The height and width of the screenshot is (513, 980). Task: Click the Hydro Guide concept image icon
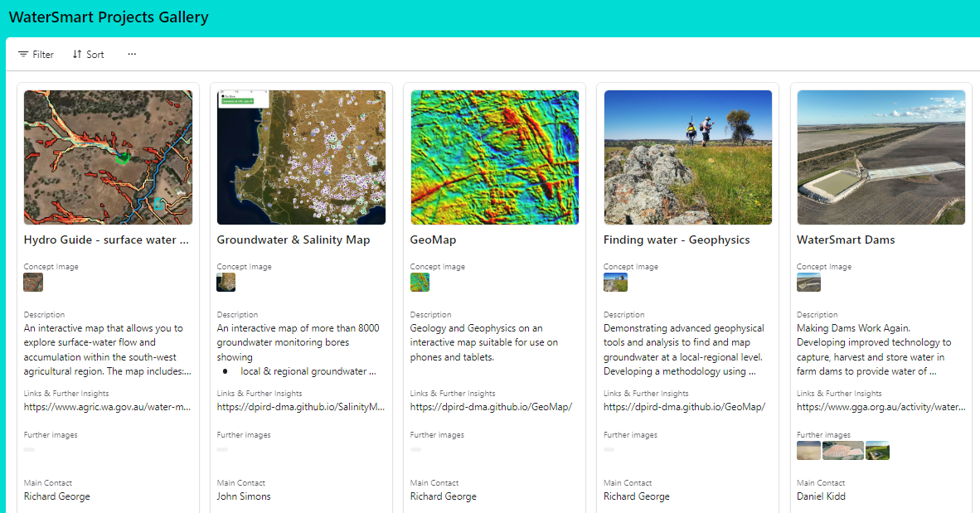(33, 283)
